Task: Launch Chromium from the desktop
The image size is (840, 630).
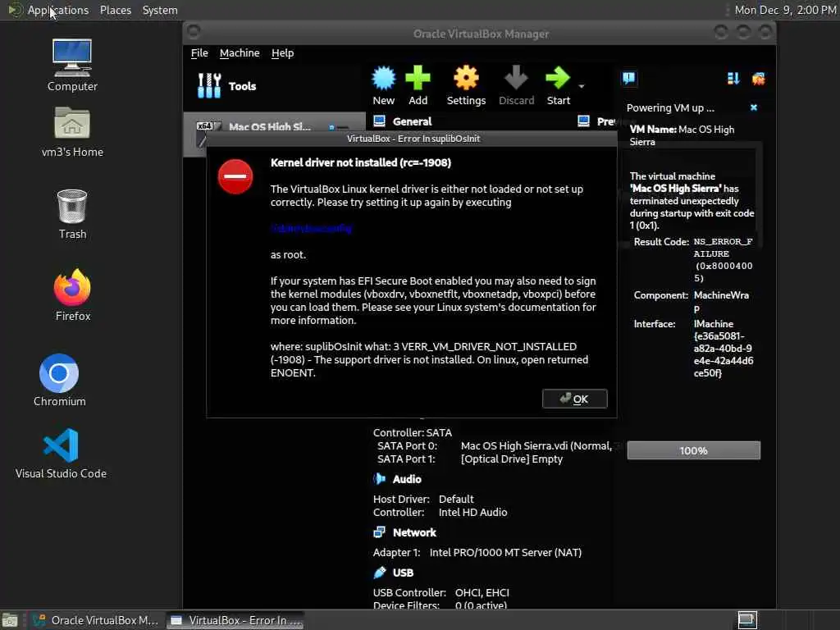Action: point(59,381)
